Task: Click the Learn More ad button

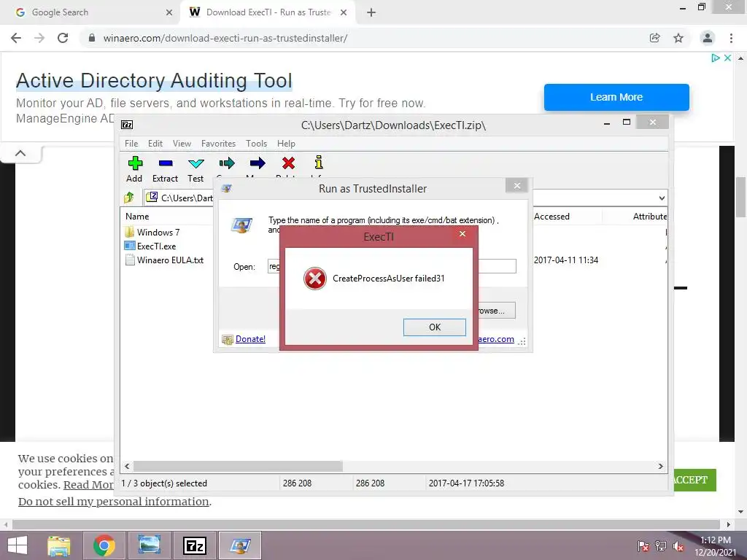Action: [x=616, y=97]
